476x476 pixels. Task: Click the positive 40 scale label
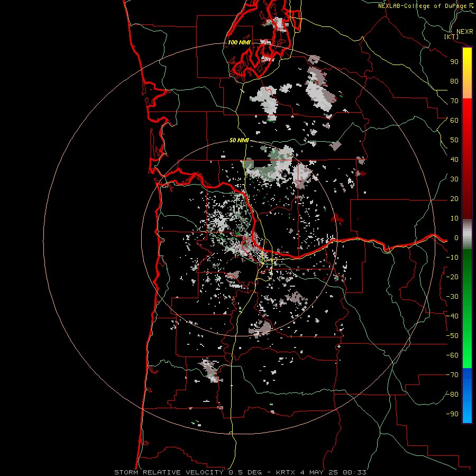[454, 159]
